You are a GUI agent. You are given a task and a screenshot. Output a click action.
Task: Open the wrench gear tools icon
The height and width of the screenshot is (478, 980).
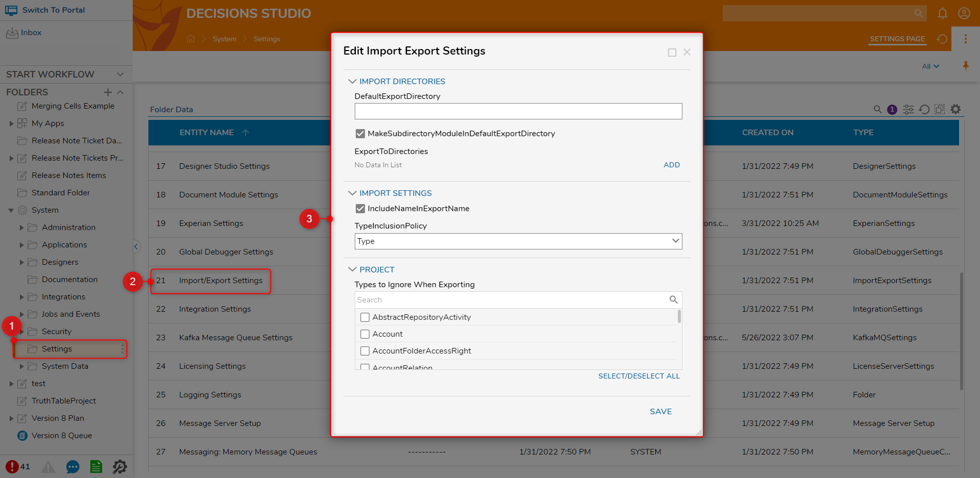(x=119, y=466)
